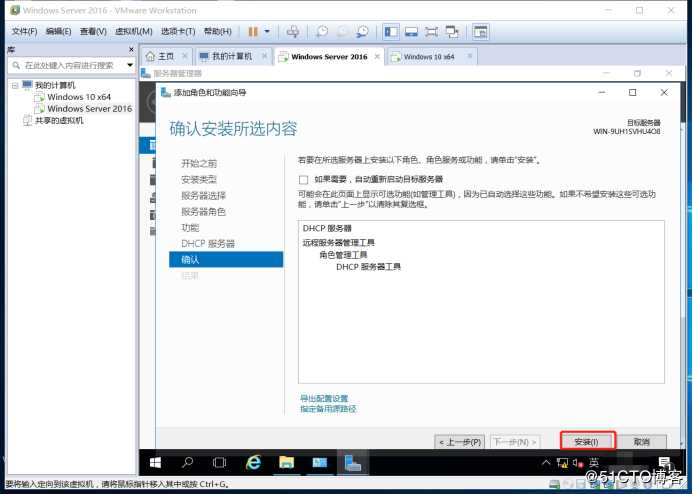Click the pause virtual machine icon
Screen dimensions: 693x494
[x=253, y=32]
